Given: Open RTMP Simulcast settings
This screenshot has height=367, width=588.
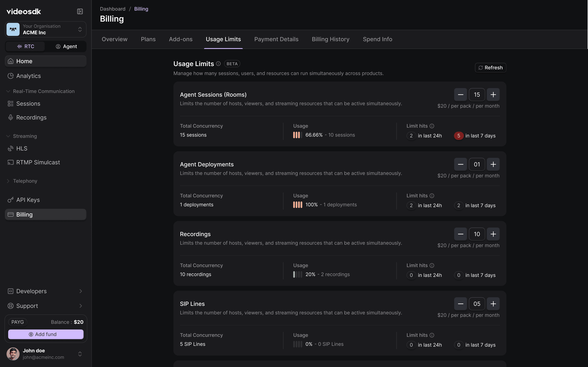Looking at the screenshot, I should click(38, 162).
